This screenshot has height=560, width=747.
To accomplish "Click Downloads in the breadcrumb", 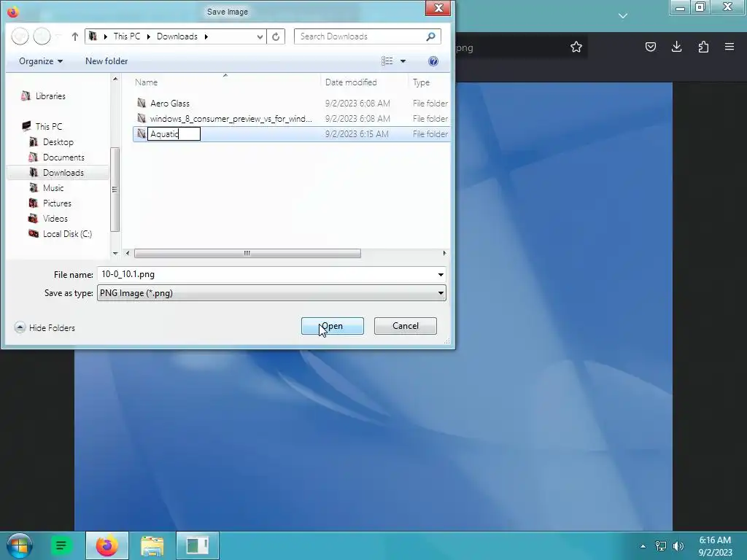I will pyautogui.click(x=177, y=36).
